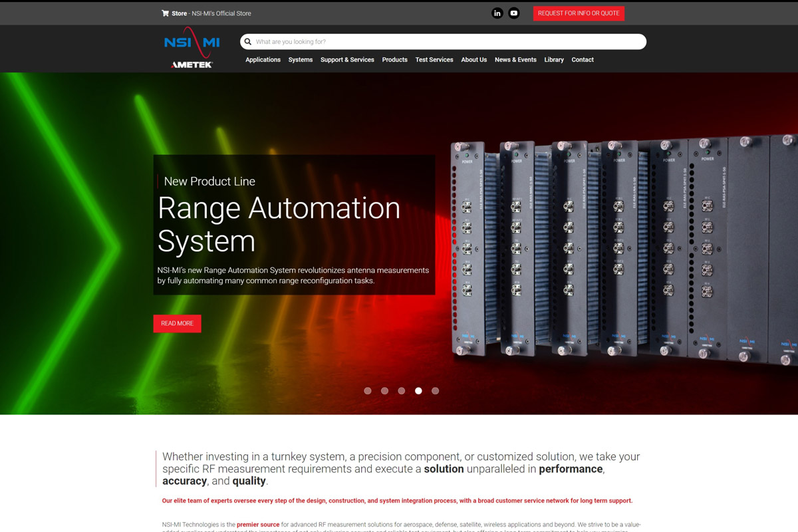Click the magnifying glass search icon
798x532 pixels.
tap(248, 42)
